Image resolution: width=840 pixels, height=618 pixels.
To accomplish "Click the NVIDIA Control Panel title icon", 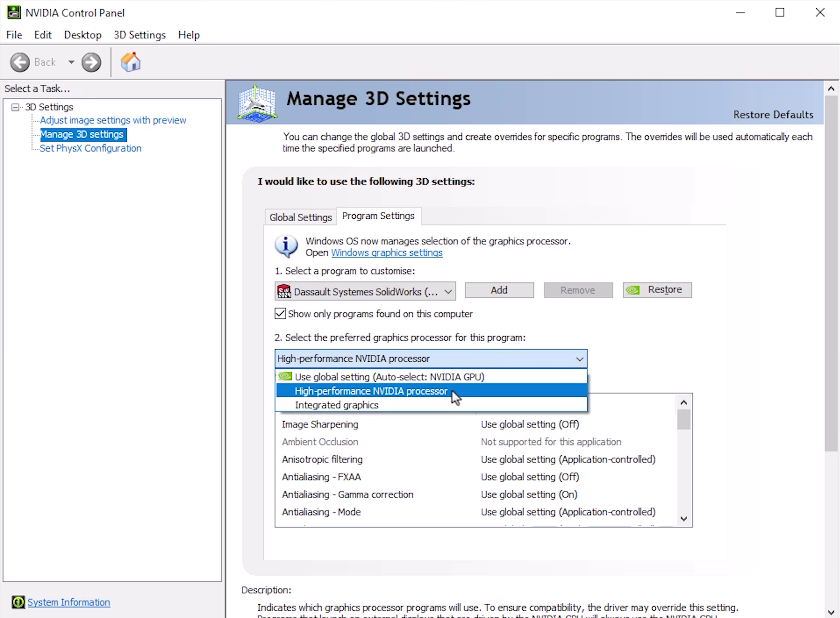I will click(14, 13).
